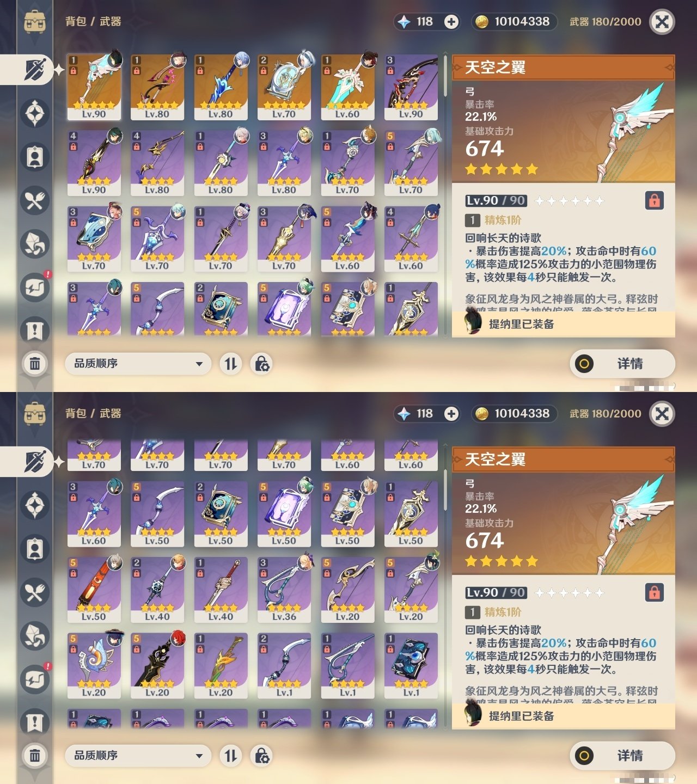
Task: Open the materials tab in upper sidebar
Action: tap(35, 244)
